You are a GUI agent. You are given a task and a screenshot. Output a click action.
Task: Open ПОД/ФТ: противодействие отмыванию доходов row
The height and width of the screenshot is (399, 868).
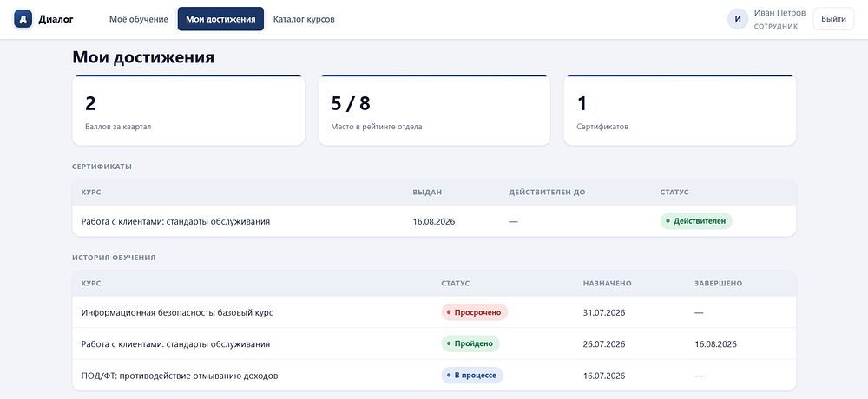[434, 376]
